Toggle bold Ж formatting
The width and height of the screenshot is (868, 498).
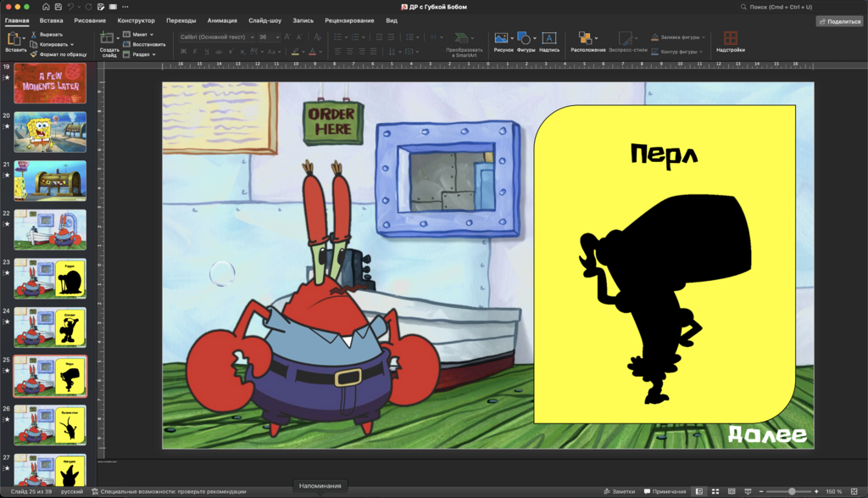coord(183,52)
